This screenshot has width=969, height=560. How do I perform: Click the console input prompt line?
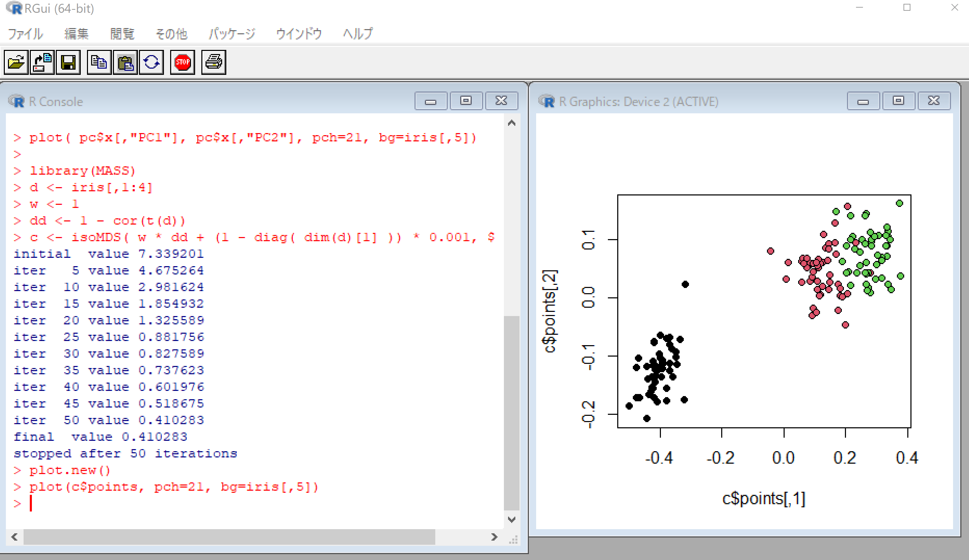(255, 504)
